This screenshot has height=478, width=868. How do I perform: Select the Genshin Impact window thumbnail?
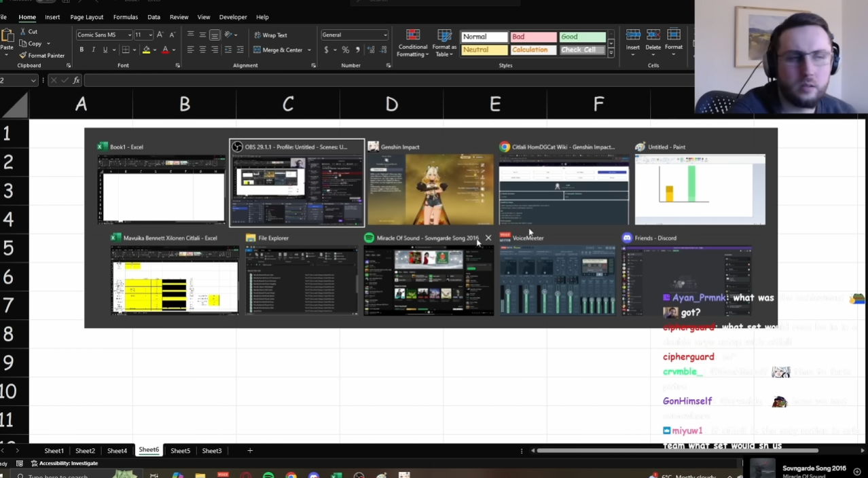(x=431, y=189)
